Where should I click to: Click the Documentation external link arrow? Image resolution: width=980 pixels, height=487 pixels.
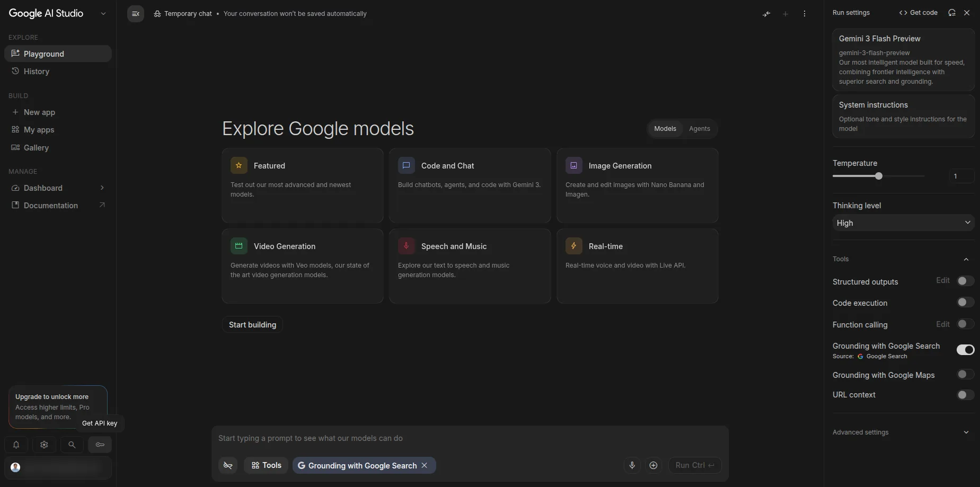[102, 205]
